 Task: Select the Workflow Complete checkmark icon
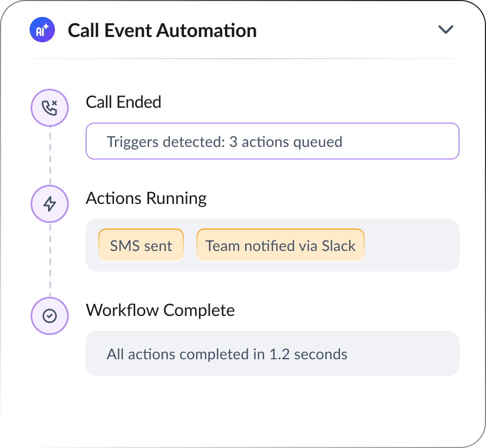50,316
